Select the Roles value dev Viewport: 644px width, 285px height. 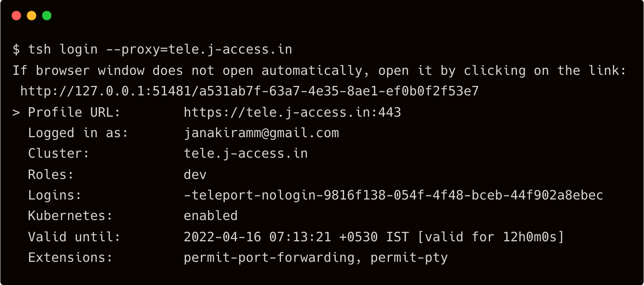point(195,175)
